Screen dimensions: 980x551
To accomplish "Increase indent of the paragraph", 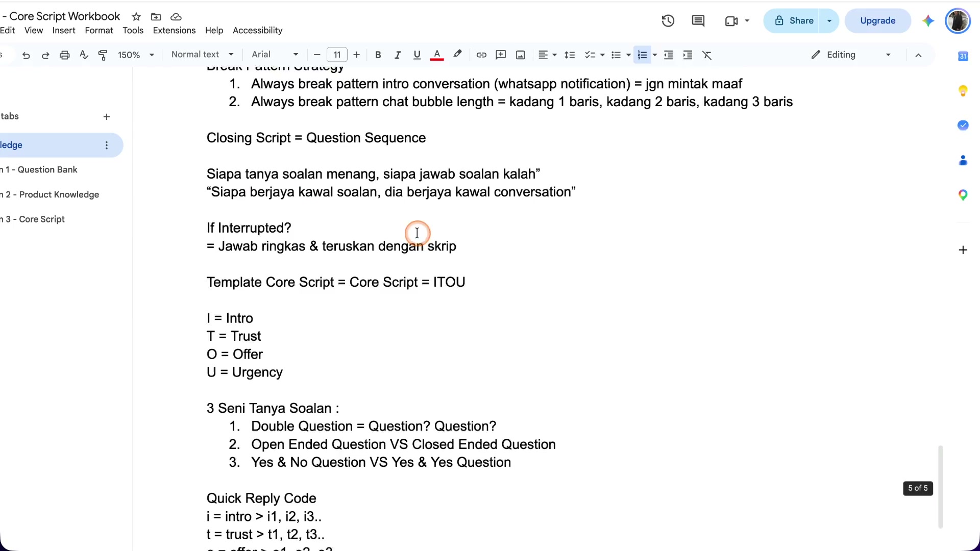I will (x=688, y=55).
